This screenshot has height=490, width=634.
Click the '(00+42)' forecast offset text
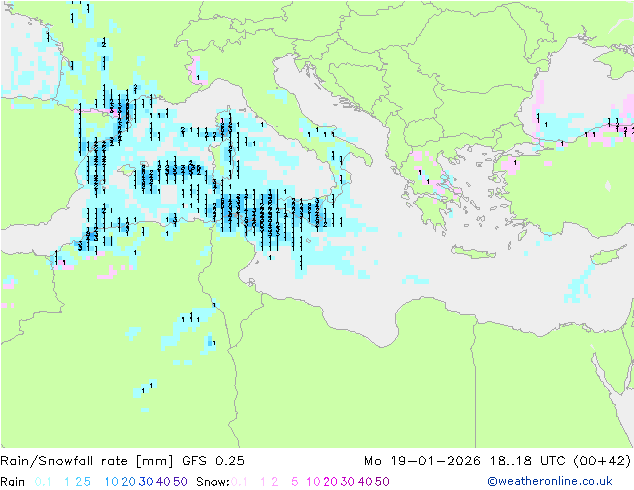[602, 461]
